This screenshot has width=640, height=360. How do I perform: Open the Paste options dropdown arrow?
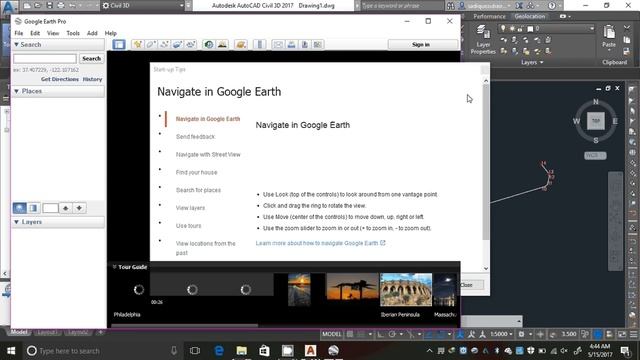[609, 51]
